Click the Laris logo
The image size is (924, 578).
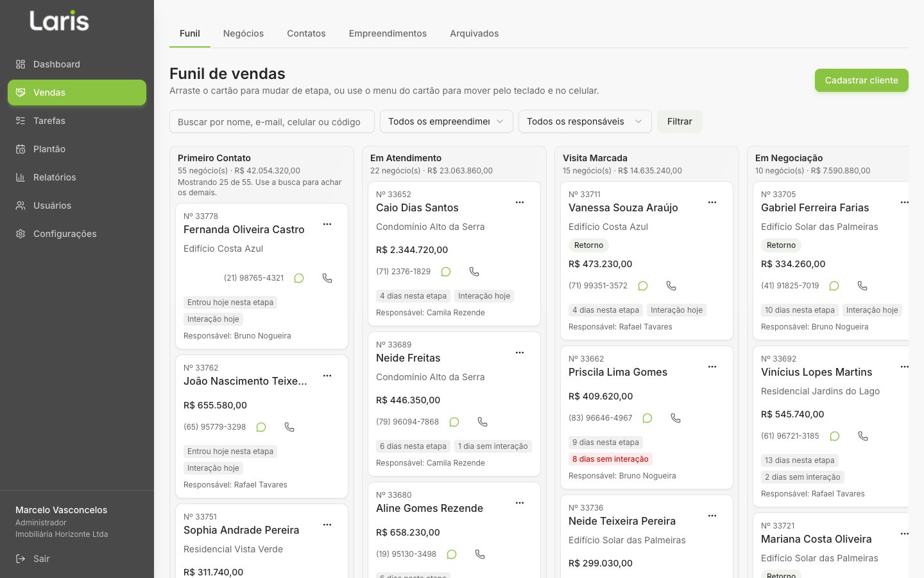pyautogui.click(x=59, y=21)
